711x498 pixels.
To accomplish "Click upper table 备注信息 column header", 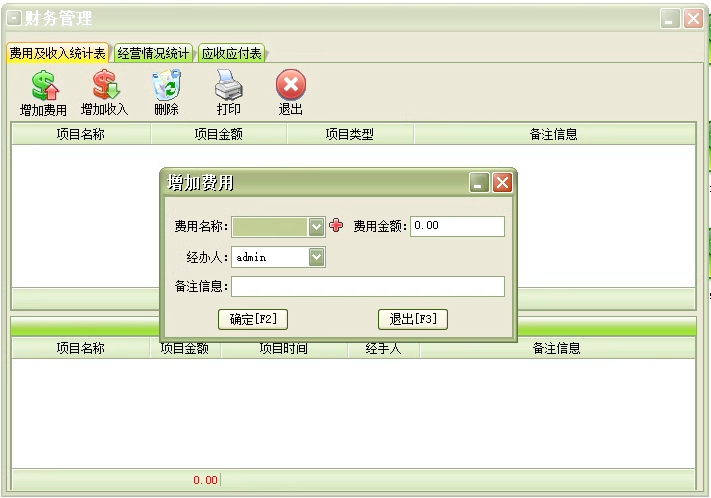I will pos(554,134).
